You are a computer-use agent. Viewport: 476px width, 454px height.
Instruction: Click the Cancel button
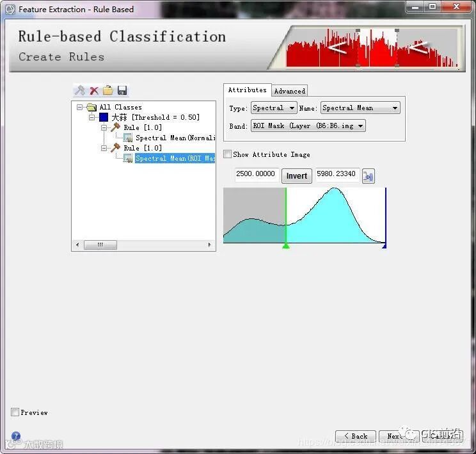click(443, 436)
